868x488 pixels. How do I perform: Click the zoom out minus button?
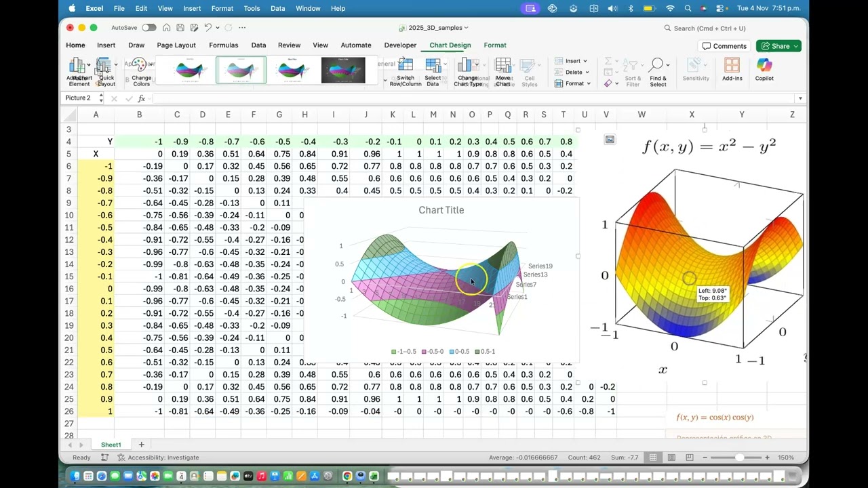pyautogui.click(x=705, y=457)
